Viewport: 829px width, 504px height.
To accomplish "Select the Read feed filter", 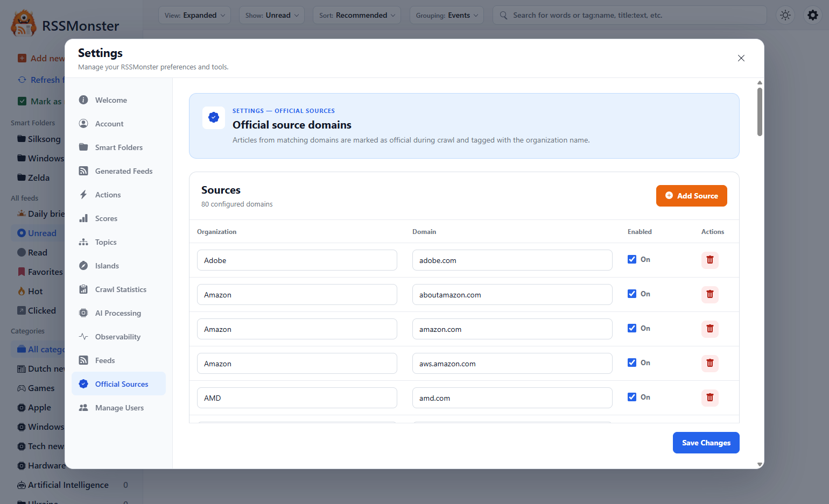I will tap(32, 252).
